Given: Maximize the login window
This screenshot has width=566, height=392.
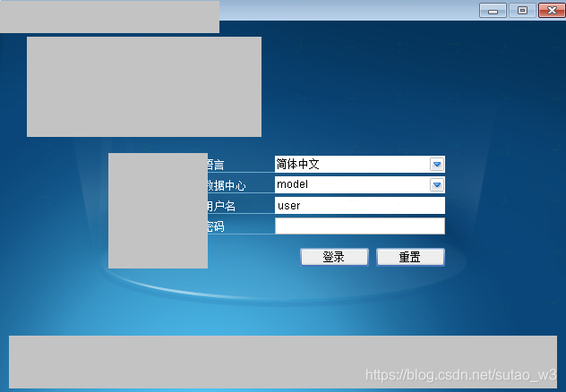Looking at the screenshot, I should tap(522, 10).
